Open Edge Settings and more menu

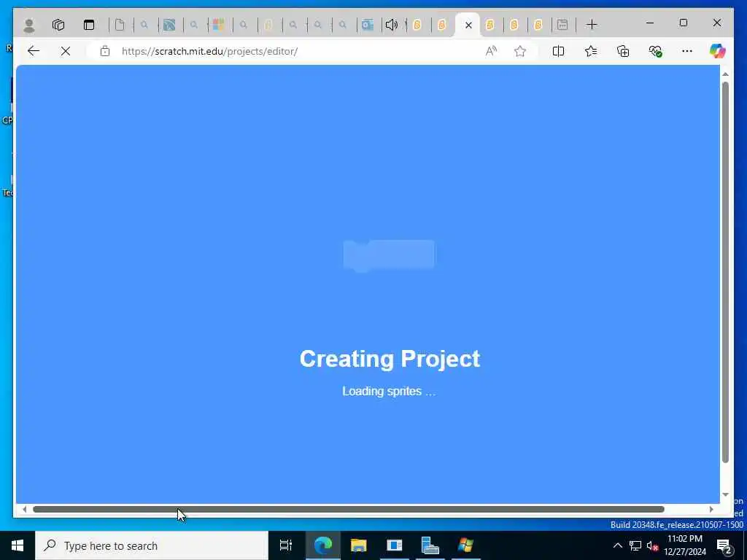(687, 51)
